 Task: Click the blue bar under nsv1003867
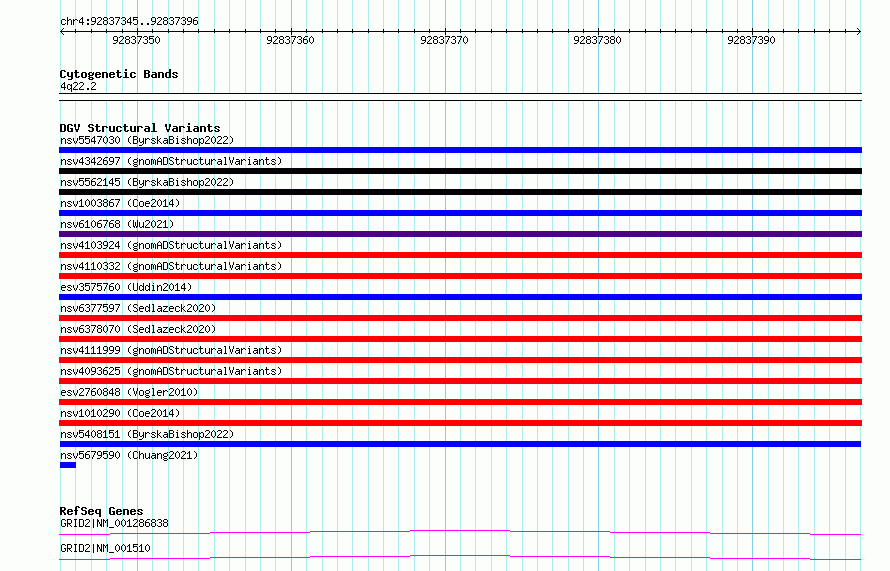(460, 213)
